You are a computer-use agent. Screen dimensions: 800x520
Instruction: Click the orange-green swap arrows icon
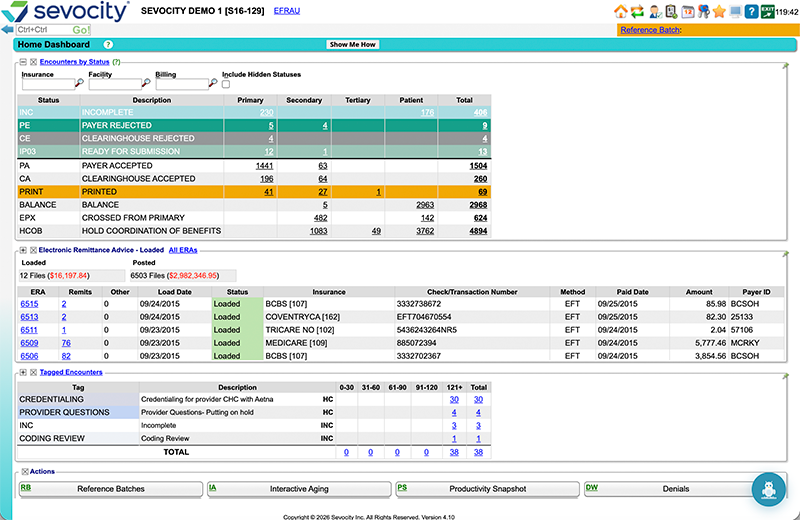coord(637,11)
